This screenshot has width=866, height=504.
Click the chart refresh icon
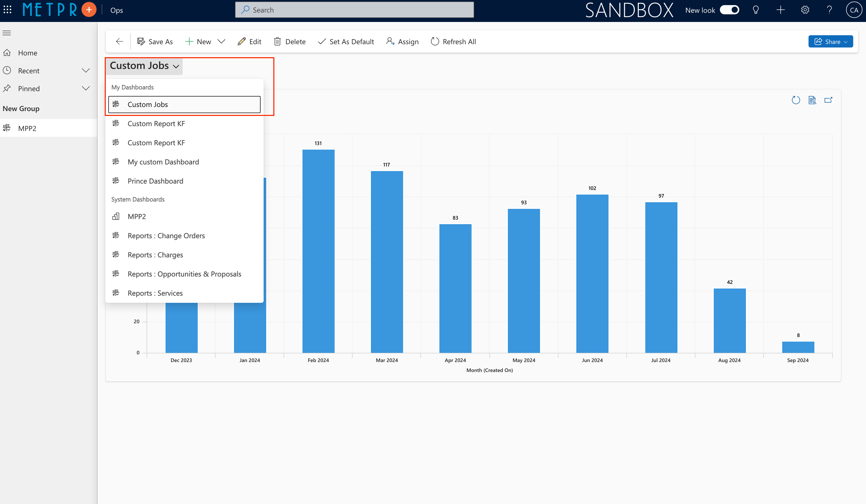pos(795,100)
